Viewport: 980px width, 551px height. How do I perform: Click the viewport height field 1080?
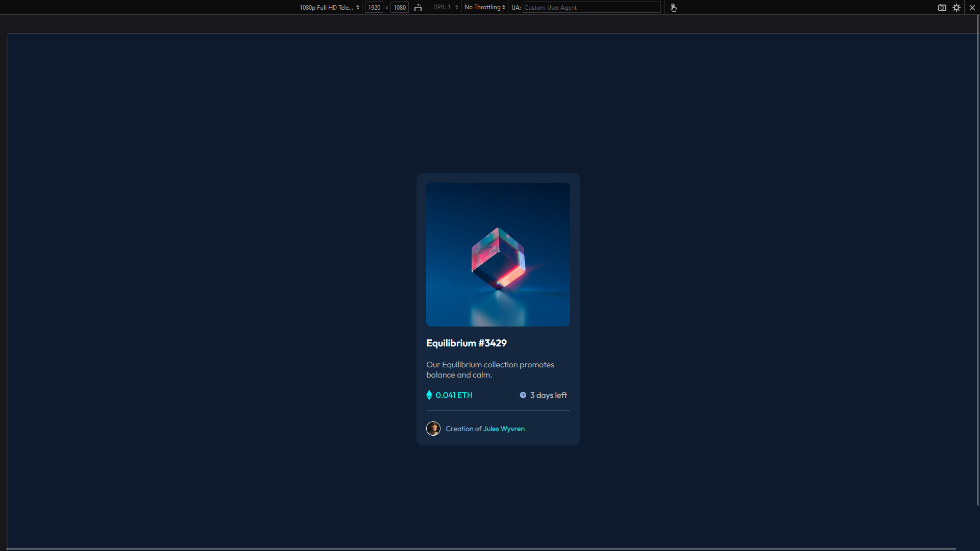click(400, 8)
